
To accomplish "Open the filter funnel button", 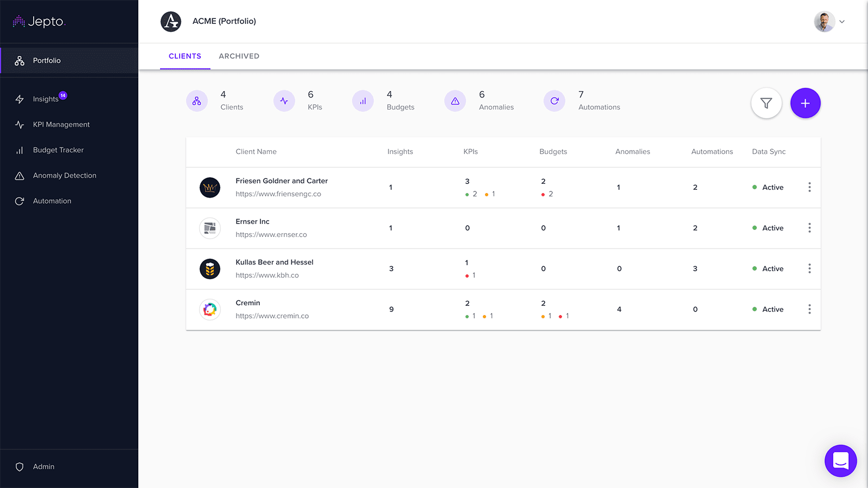I will click(x=766, y=103).
